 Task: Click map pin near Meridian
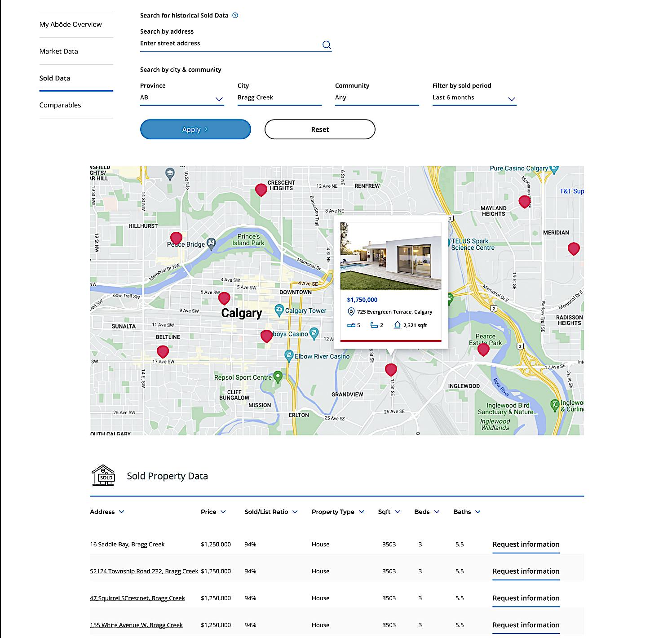pos(574,248)
